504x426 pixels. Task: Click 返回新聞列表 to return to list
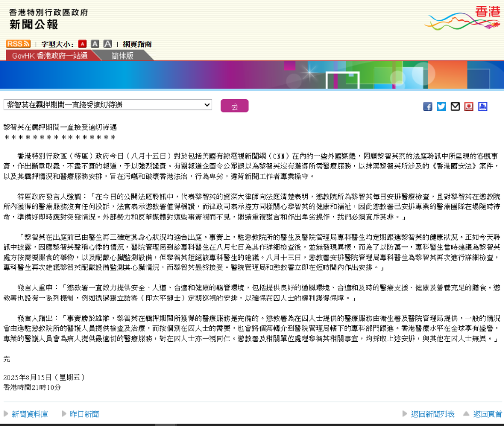click(432, 414)
